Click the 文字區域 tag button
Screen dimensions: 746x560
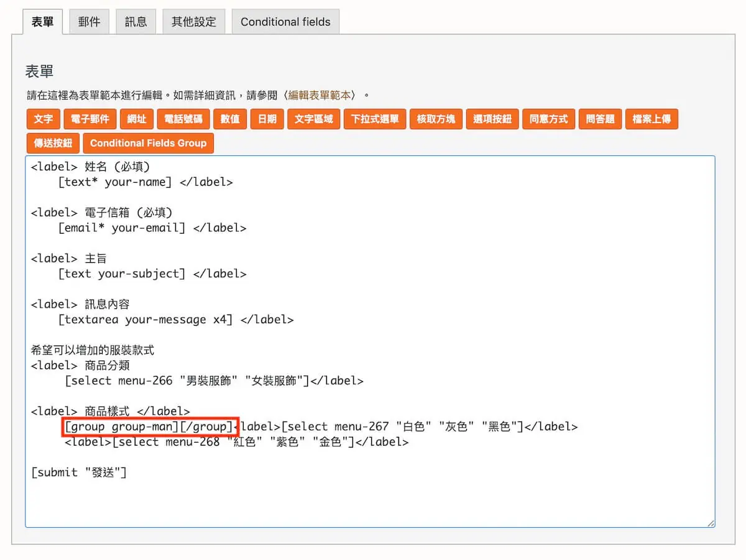coord(314,119)
